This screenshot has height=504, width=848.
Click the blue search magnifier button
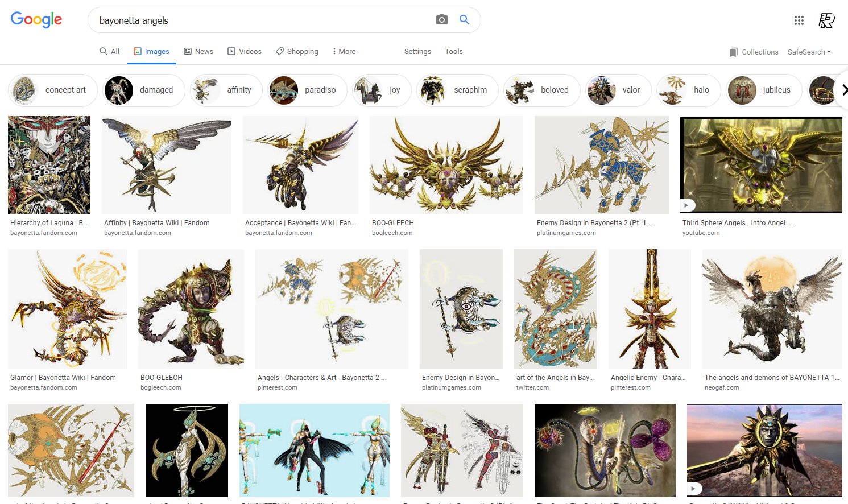tap(464, 20)
